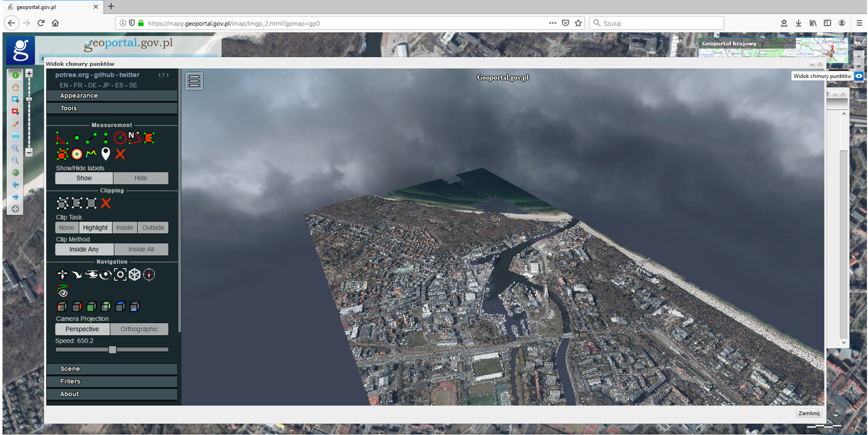Screen dimensions: 868x435
Task: Activate helicopter navigation control
Action: click(91, 275)
